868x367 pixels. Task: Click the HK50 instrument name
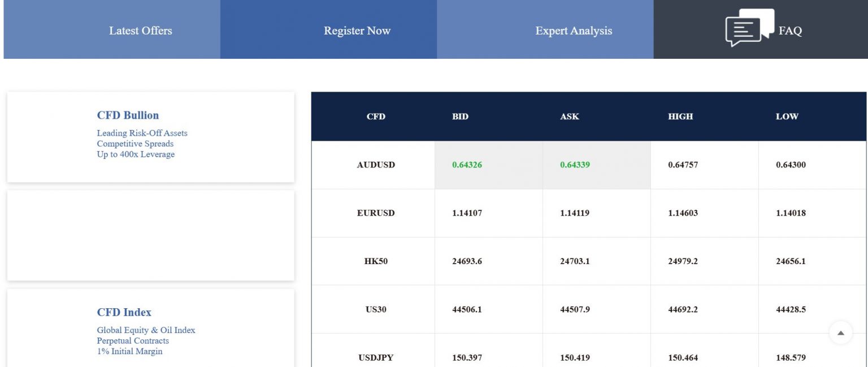coord(376,261)
